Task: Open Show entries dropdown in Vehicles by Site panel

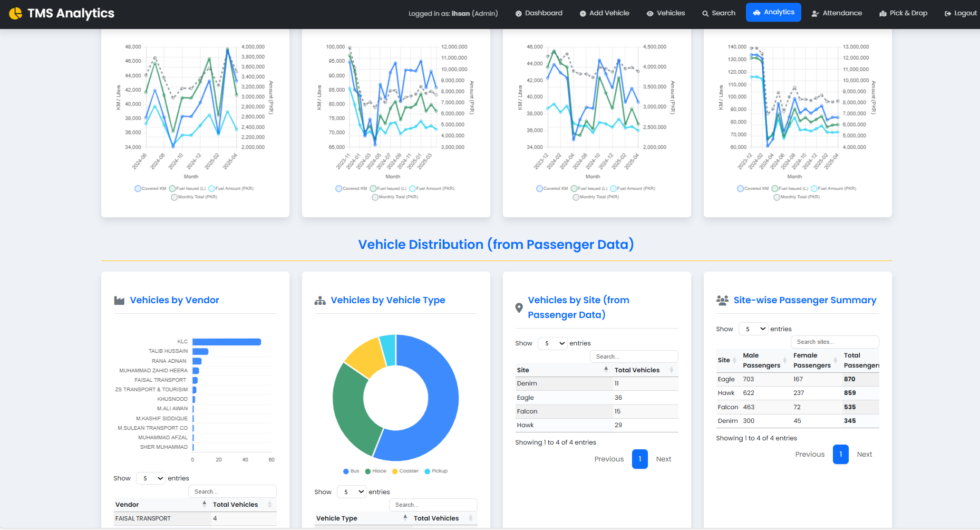Action: pyautogui.click(x=552, y=343)
